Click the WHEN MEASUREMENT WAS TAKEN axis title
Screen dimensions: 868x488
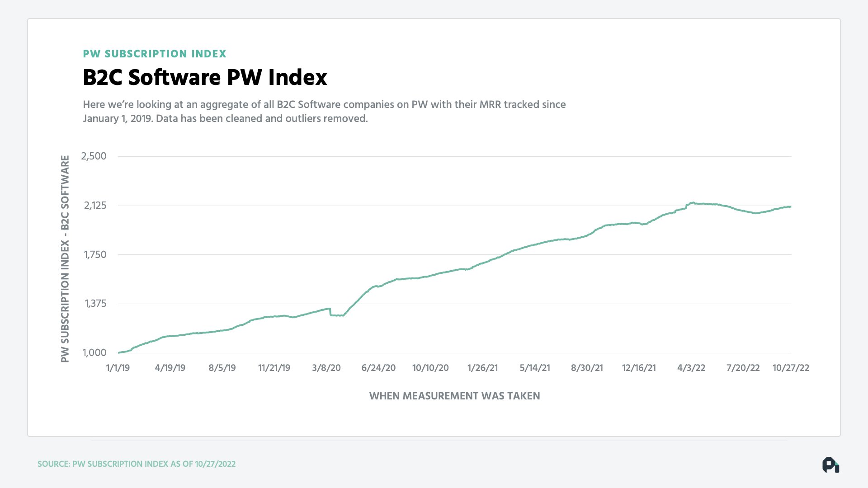[455, 396]
